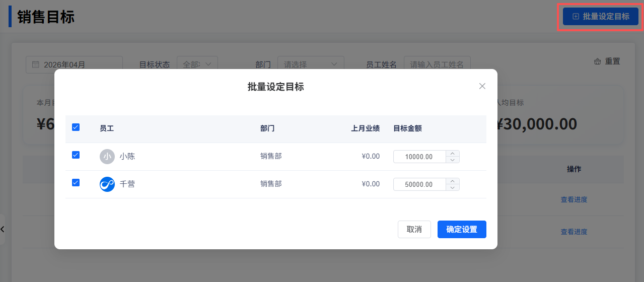Click the 取消 button
The width and height of the screenshot is (644, 282).
coord(414,229)
